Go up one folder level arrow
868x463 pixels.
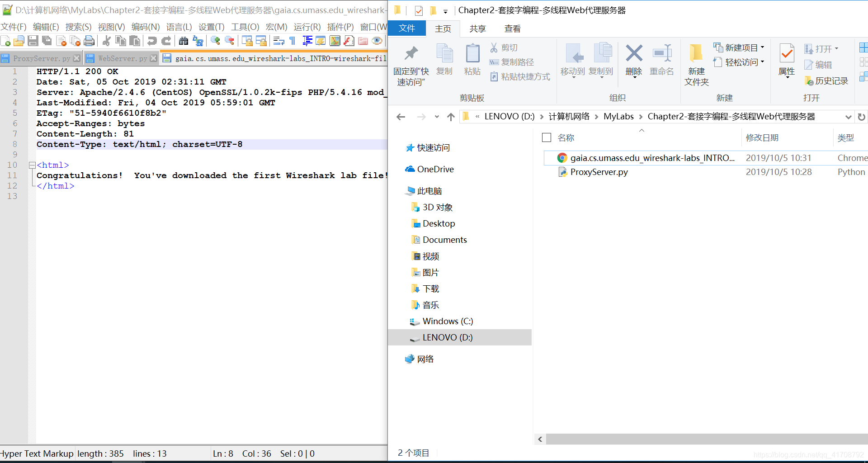[451, 117]
